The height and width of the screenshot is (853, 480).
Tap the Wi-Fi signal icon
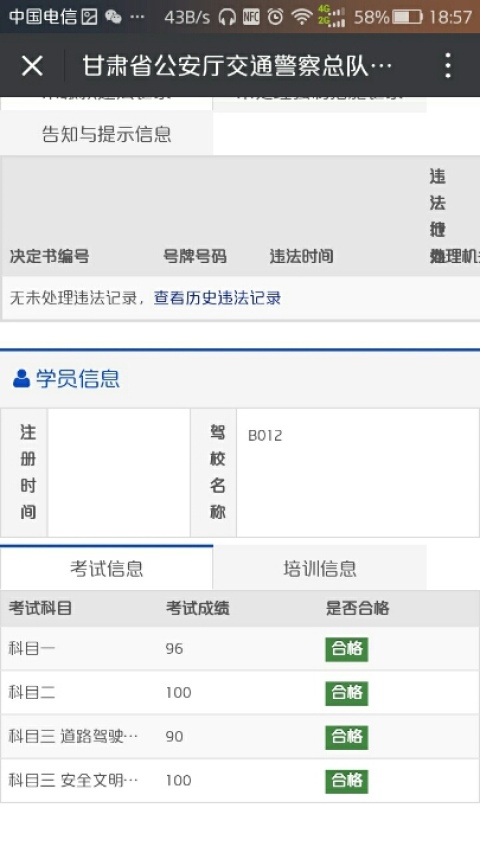click(x=301, y=17)
